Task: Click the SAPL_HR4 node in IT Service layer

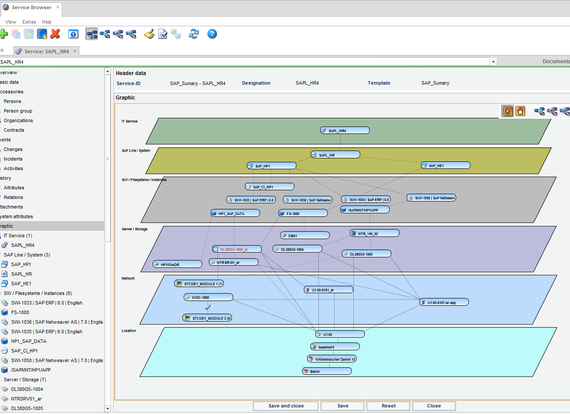Action: (x=345, y=130)
